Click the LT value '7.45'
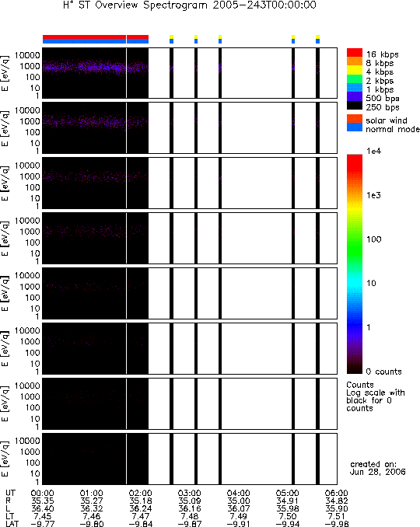 coord(42,516)
